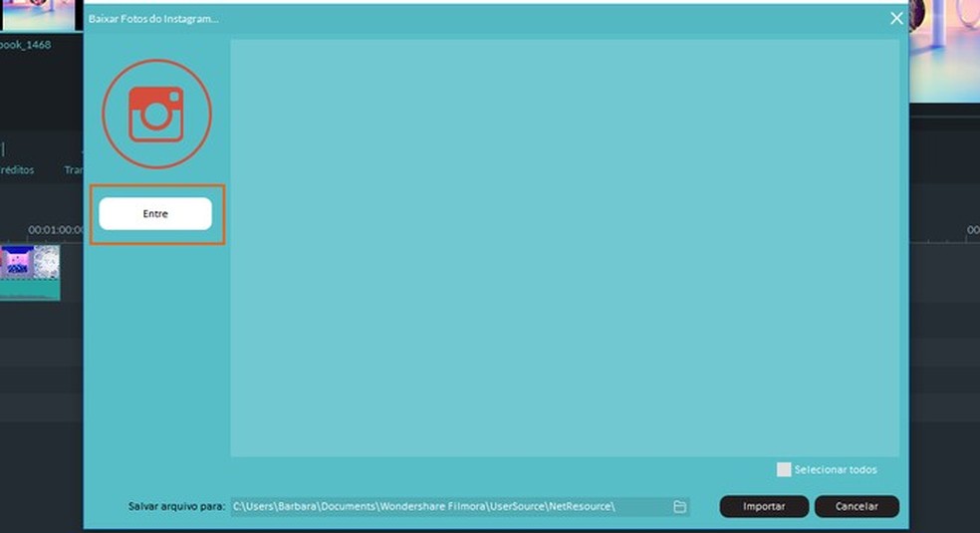Click the preview image in Filmora window
This screenshot has width=980, height=533.
pos(944,50)
